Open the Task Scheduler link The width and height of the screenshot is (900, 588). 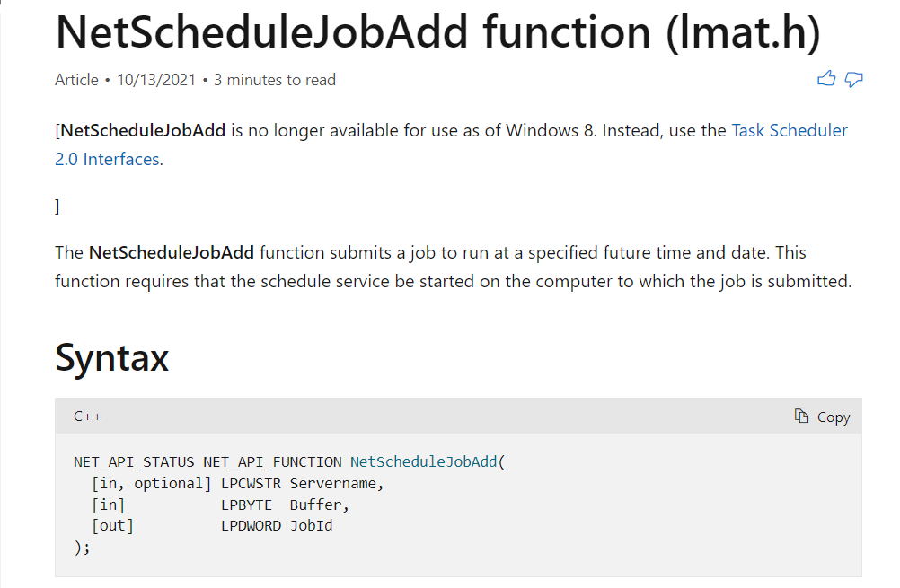(x=790, y=131)
